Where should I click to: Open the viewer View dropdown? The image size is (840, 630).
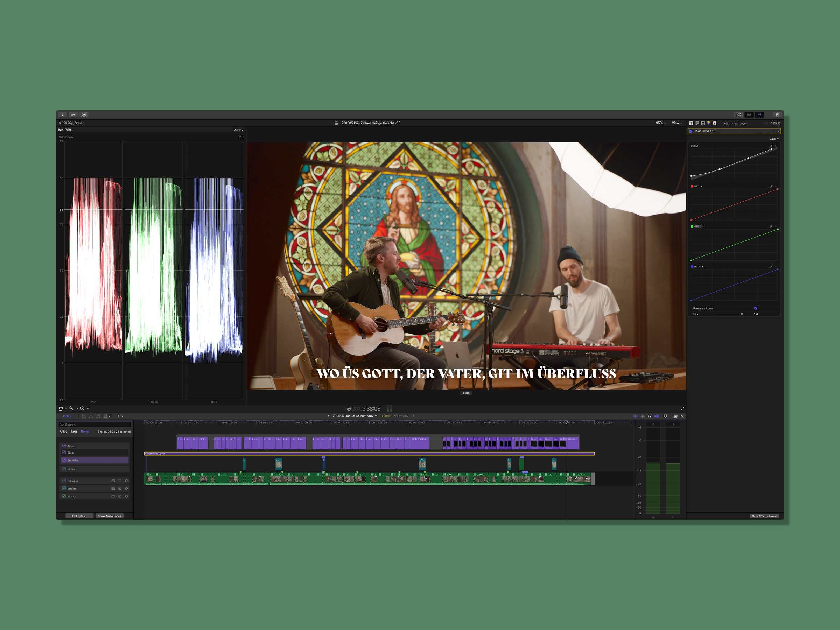pyautogui.click(x=677, y=123)
